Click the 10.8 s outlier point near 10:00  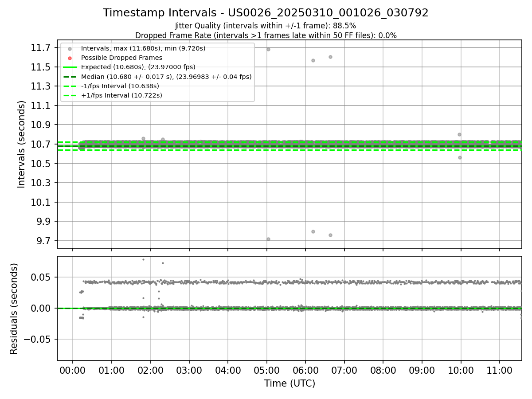tap(459, 134)
